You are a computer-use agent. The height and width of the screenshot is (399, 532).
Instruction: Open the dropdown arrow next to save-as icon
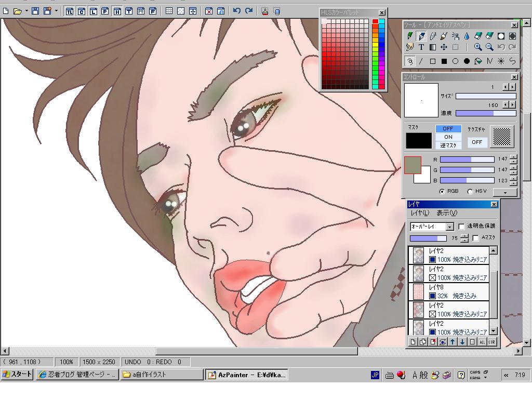(56, 11)
